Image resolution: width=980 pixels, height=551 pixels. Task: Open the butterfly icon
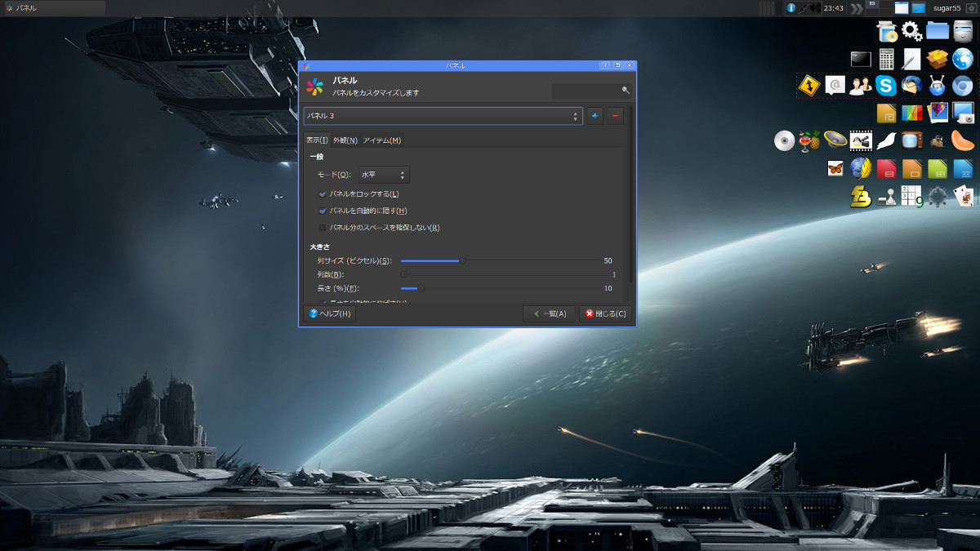click(x=835, y=168)
